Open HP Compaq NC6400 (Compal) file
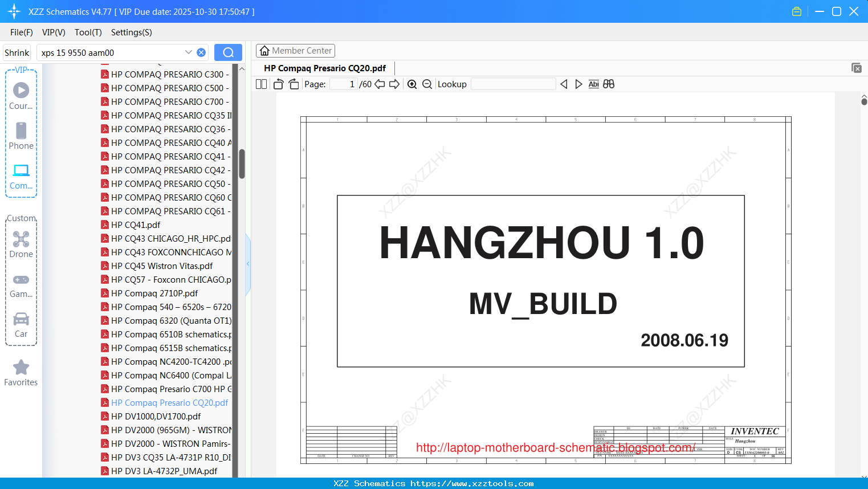 166,375
